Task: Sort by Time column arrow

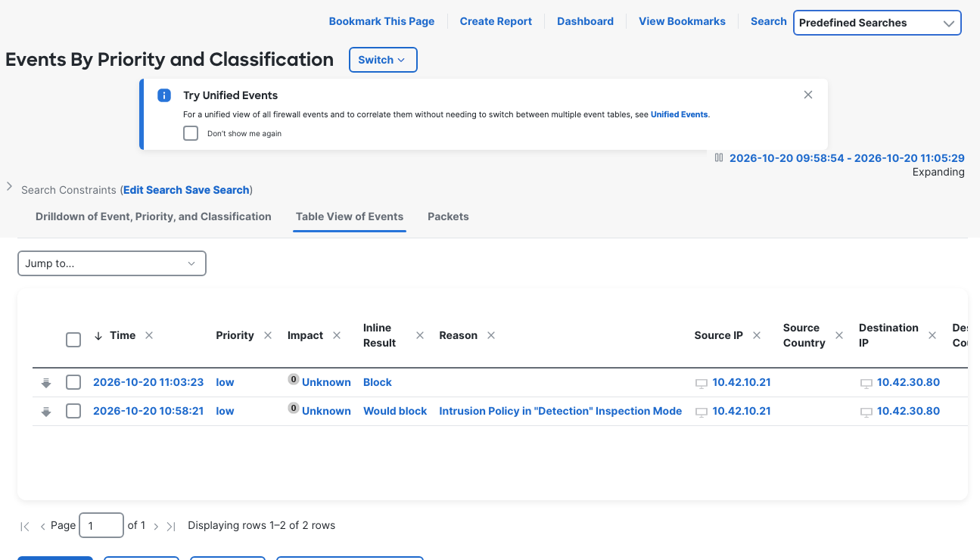Action: point(98,335)
